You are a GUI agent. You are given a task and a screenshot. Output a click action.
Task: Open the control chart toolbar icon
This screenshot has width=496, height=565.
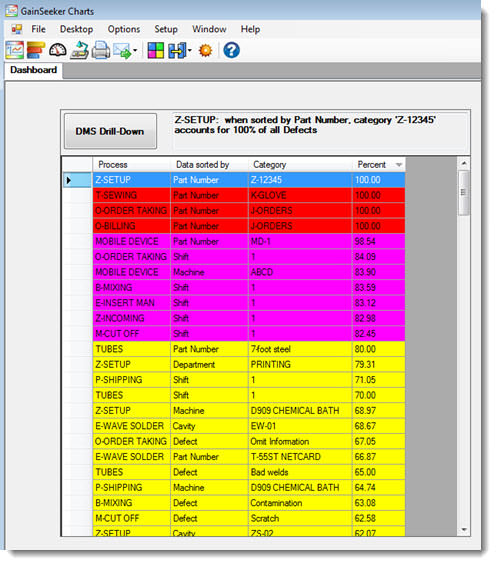pos(15,50)
